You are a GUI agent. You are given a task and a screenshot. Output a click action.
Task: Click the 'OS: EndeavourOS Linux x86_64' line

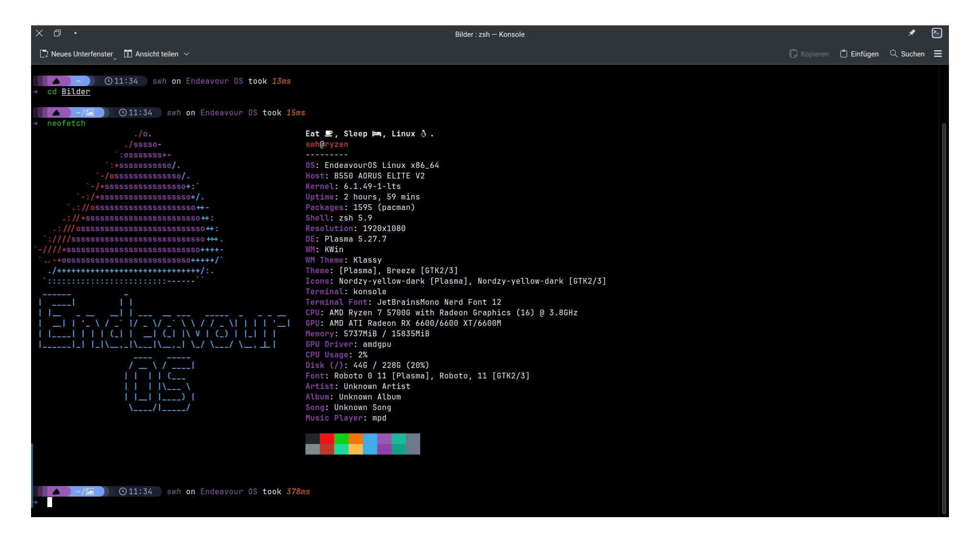pos(372,166)
